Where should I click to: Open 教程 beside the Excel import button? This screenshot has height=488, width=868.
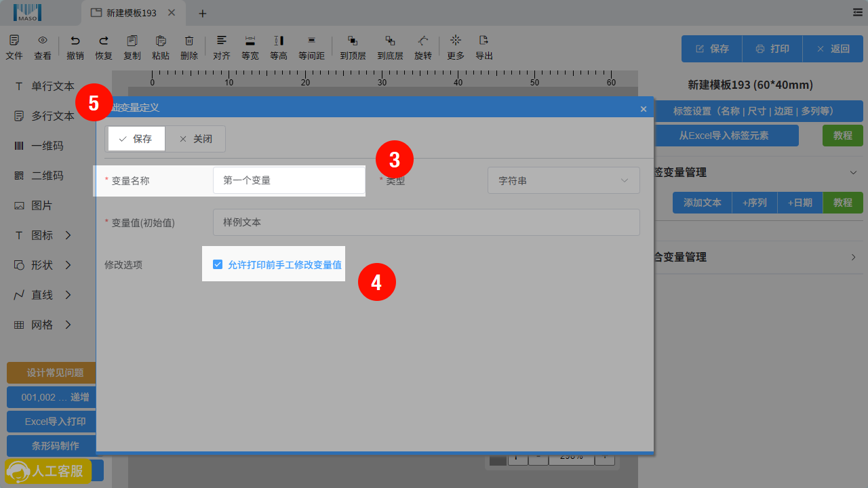843,136
